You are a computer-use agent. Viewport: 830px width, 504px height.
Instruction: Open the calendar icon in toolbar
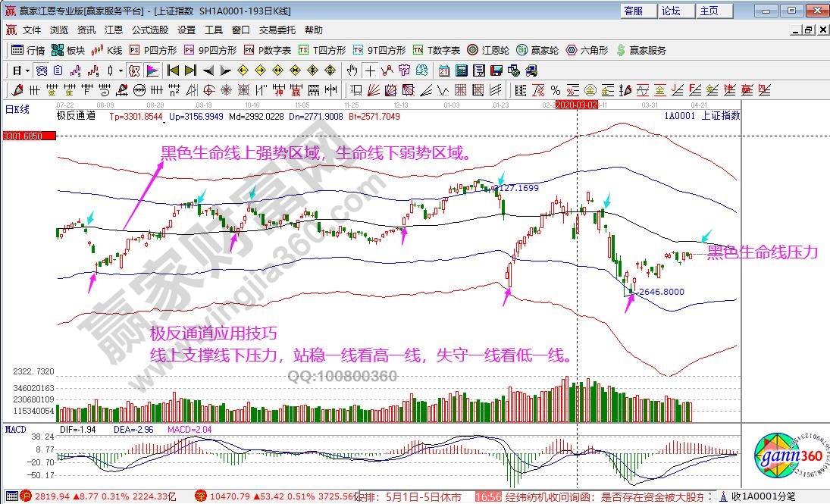click(x=443, y=70)
